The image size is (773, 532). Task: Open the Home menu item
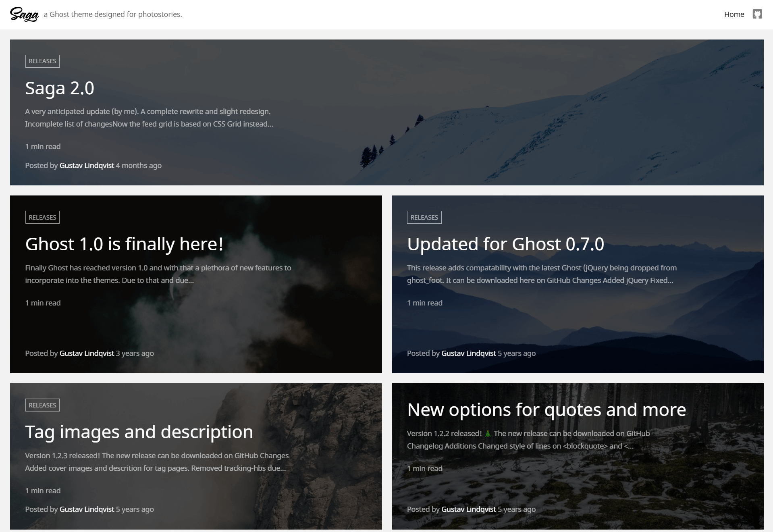click(x=734, y=14)
